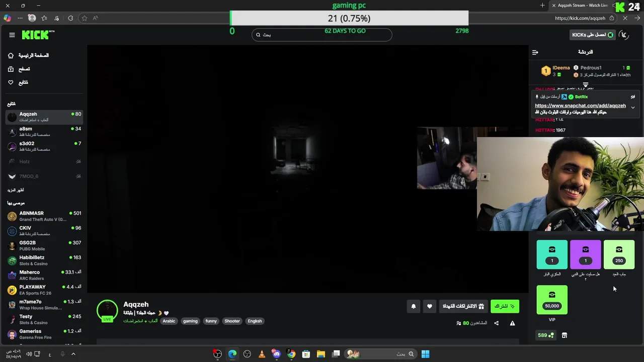Open OBS Studio from the taskbar
644x362 pixels.
[x=247, y=354]
